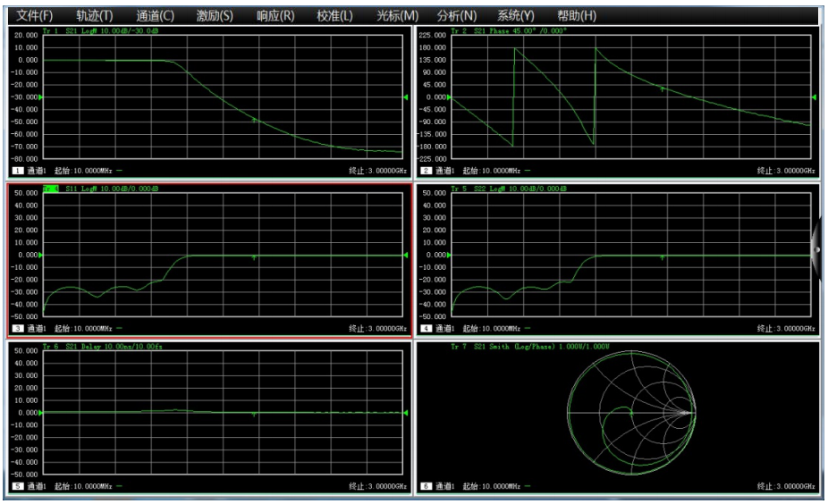Click window badge 6 under Smith chart

[x=427, y=486]
